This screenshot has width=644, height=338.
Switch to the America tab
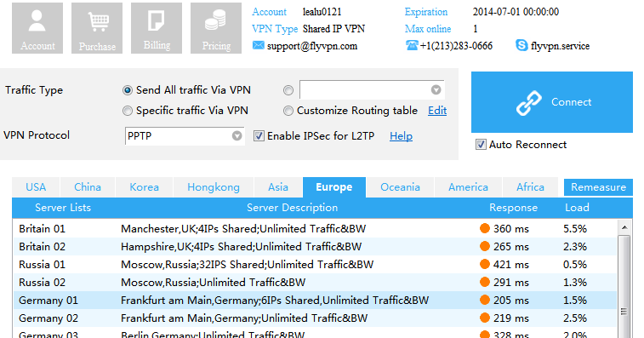(468, 187)
